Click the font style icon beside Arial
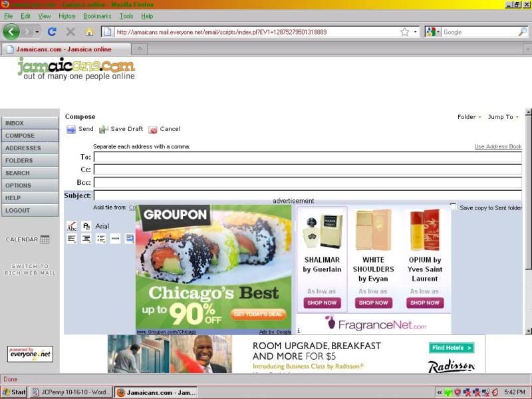This screenshot has height=399, width=532. [x=86, y=226]
